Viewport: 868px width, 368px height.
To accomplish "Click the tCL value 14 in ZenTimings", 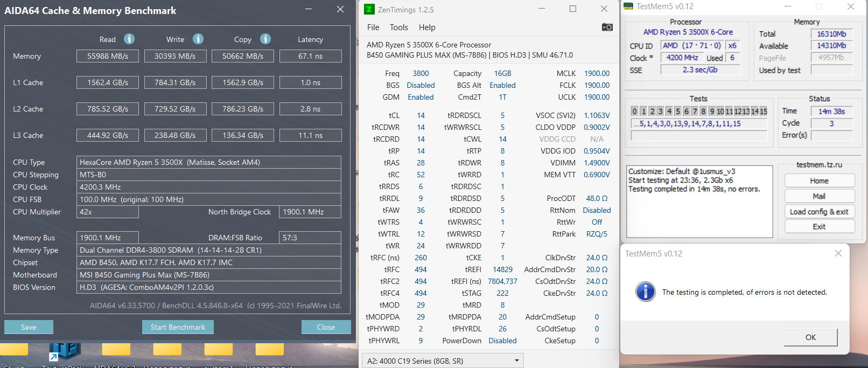I will click(421, 115).
